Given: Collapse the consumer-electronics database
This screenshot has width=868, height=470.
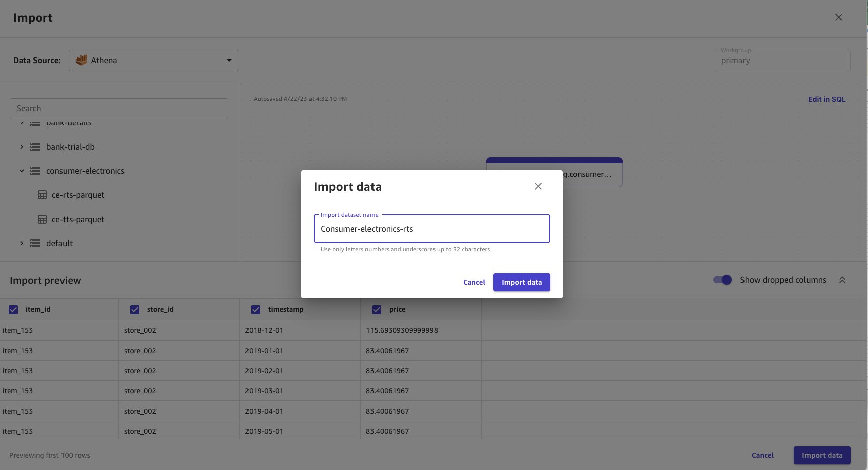Looking at the screenshot, I should (22, 171).
